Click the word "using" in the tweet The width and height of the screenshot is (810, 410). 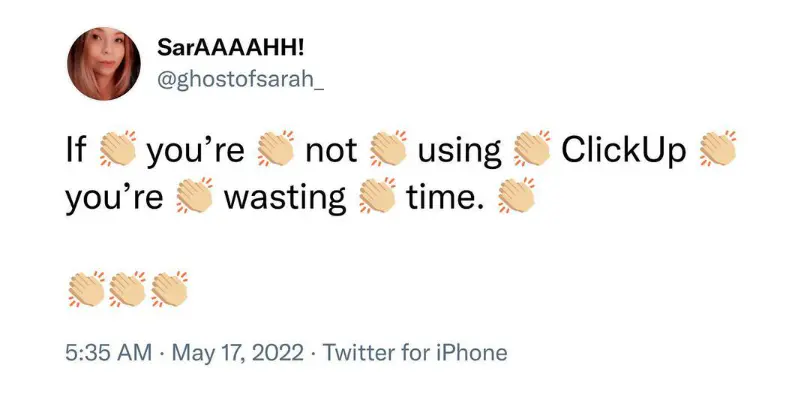click(x=459, y=151)
